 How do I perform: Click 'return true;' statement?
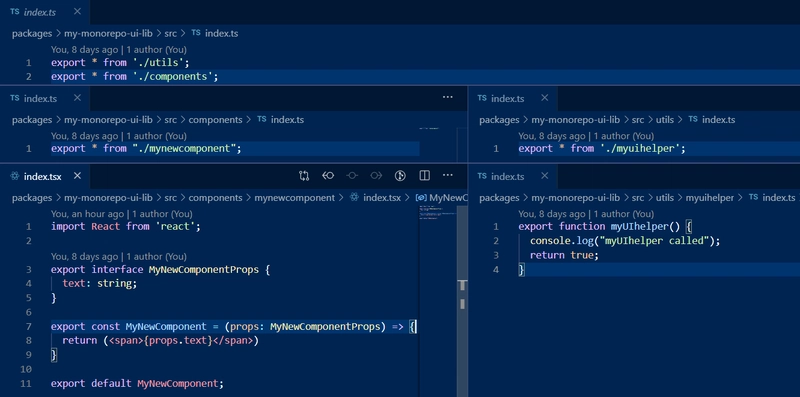(x=564, y=255)
